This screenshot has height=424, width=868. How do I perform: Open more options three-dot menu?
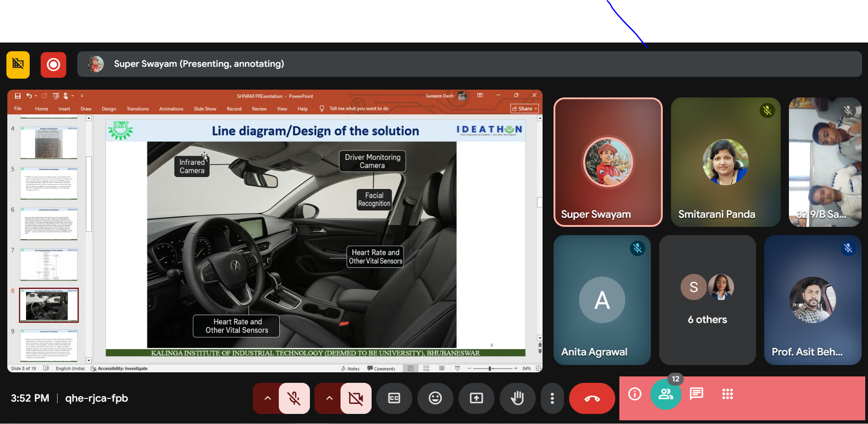552,398
